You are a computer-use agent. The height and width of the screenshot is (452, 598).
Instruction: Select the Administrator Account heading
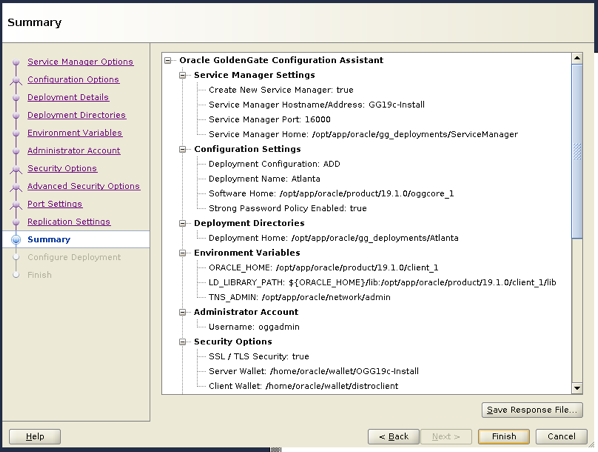pos(246,312)
